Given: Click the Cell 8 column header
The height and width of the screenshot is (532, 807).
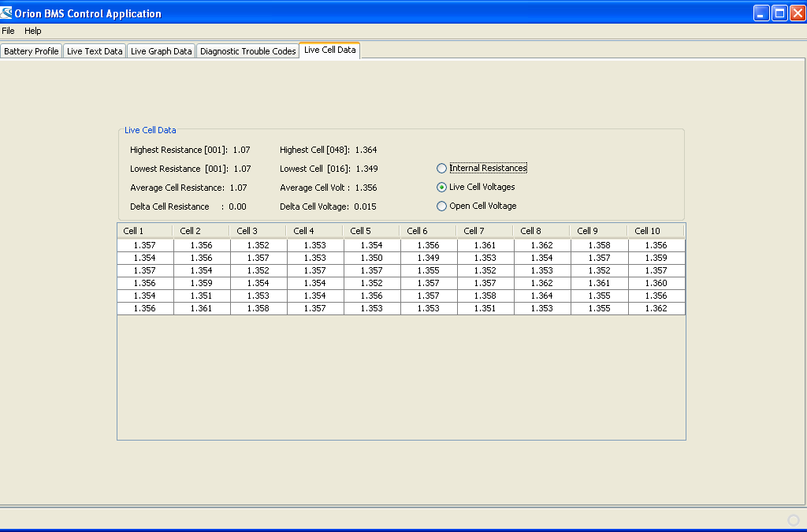Looking at the screenshot, I should [541, 231].
